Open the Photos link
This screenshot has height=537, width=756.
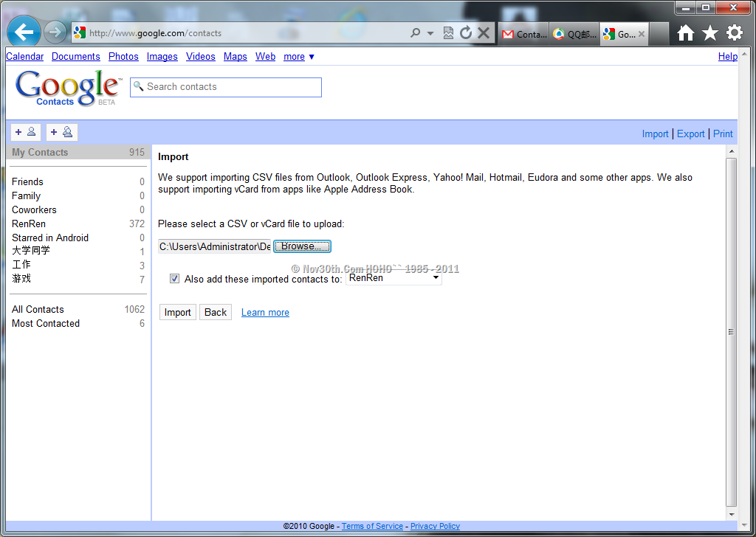pos(123,56)
